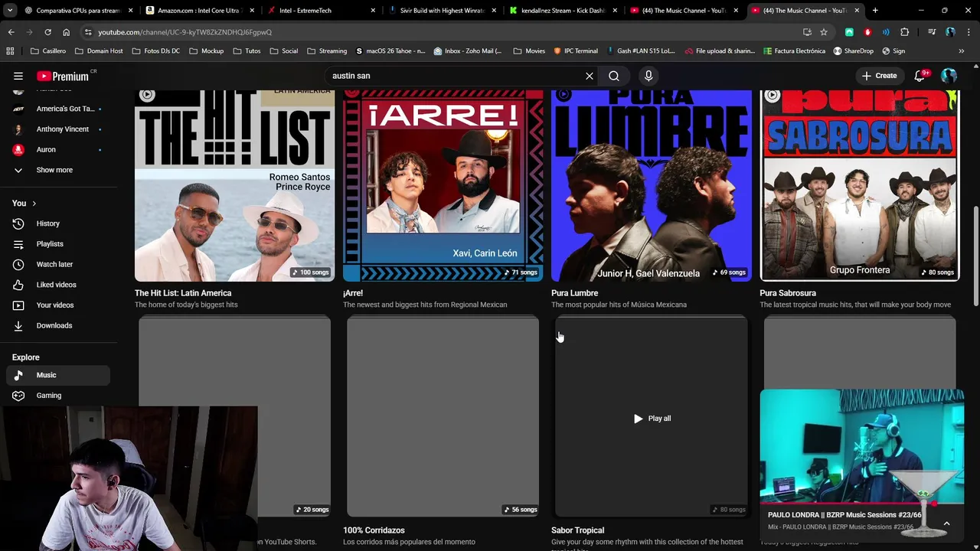
Task: Open Playlists from the sidebar
Action: [x=58, y=244]
